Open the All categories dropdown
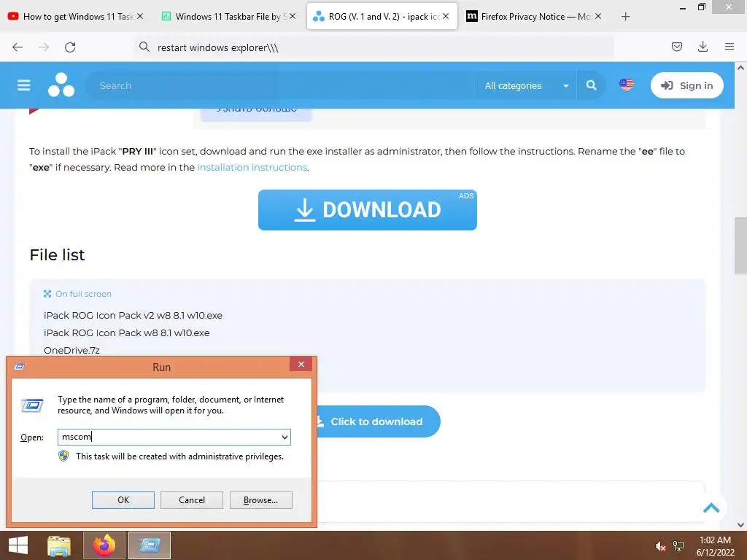This screenshot has height=560, width=747. click(x=527, y=85)
